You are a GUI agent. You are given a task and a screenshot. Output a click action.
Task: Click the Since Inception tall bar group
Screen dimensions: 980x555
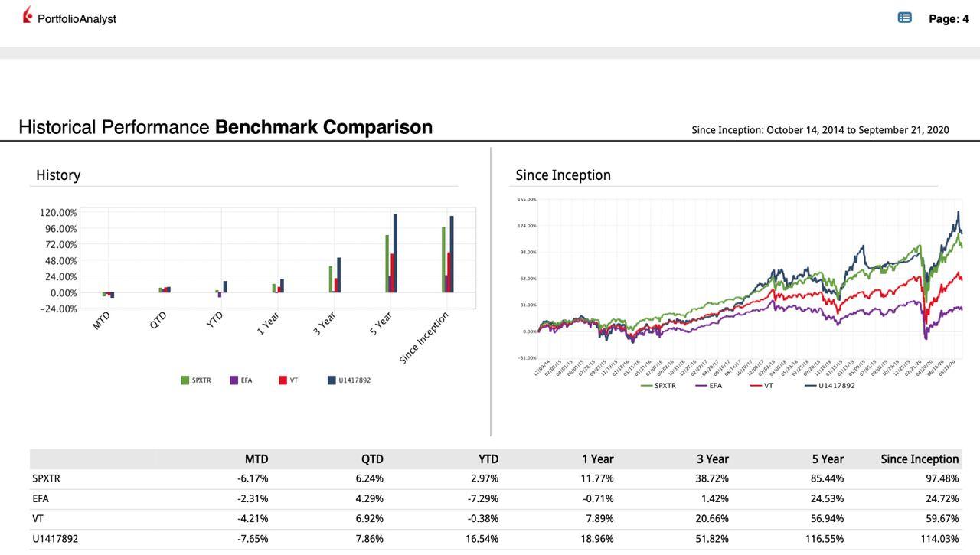[448, 256]
